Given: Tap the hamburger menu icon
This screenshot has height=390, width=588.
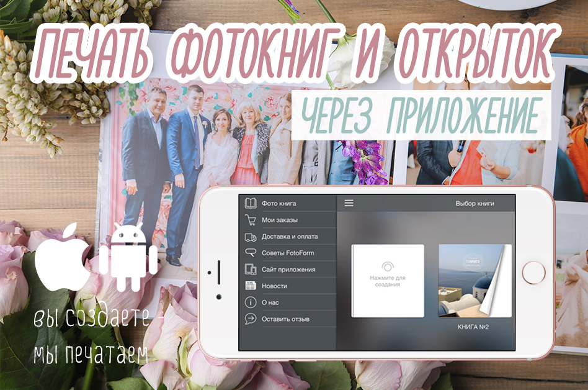Looking at the screenshot, I should point(349,203).
